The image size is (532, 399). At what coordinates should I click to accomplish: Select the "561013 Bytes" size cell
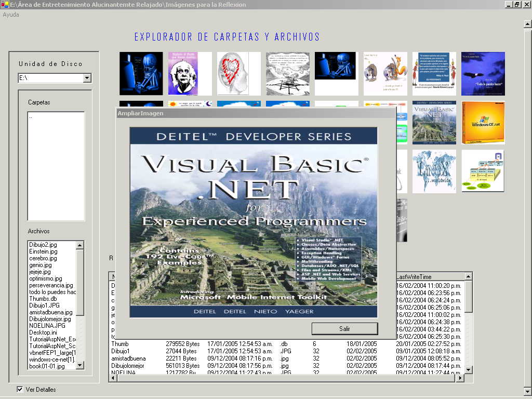(x=183, y=366)
